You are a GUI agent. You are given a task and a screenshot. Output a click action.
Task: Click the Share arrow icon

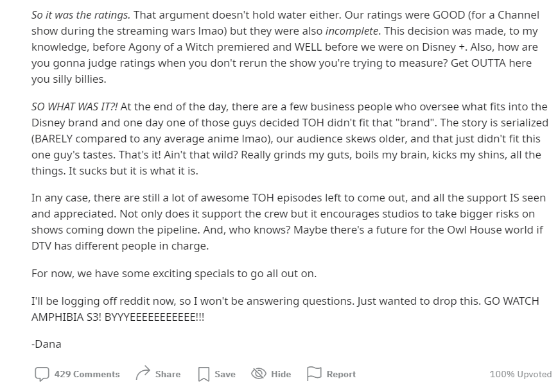[143, 374]
